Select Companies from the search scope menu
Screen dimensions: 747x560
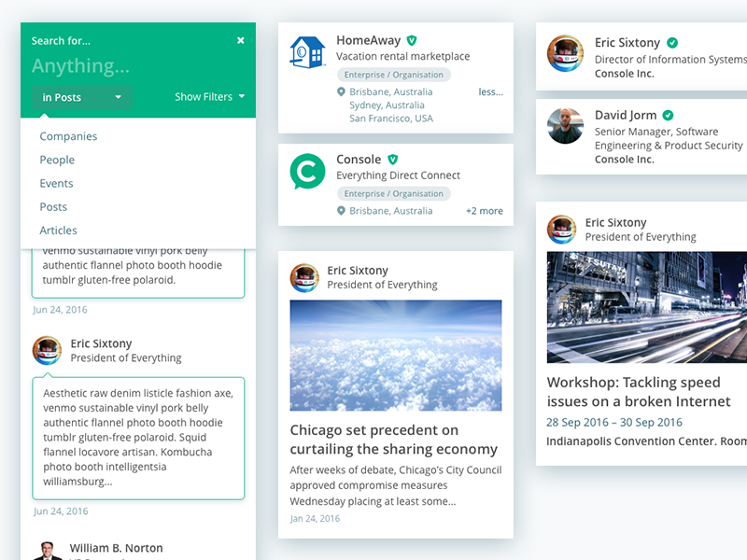(68, 136)
